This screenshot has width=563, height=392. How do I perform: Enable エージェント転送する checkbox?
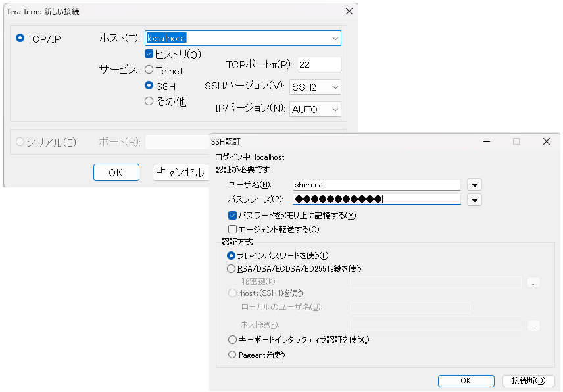[x=232, y=229]
